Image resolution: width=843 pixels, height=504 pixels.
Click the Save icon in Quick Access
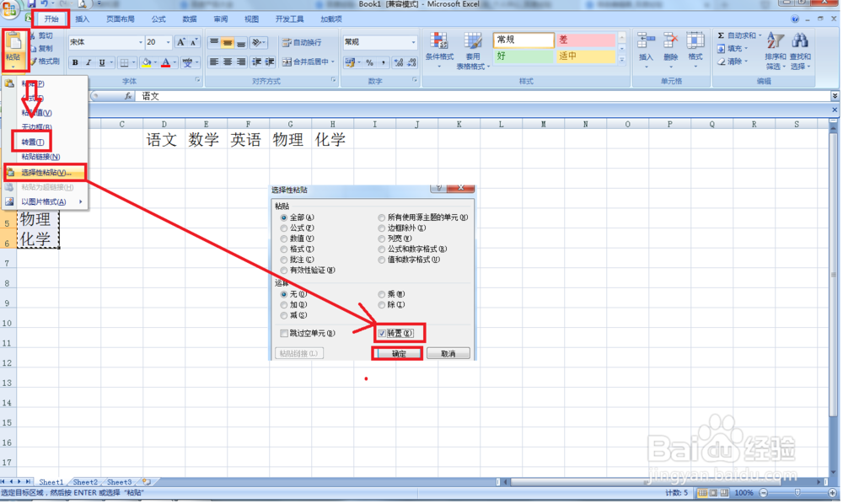click(x=32, y=3)
